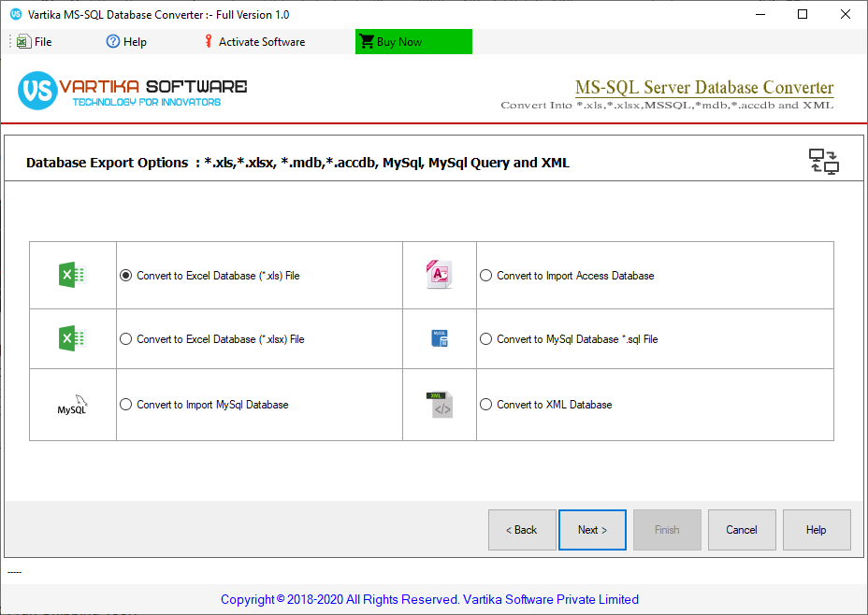The width and height of the screenshot is (868, 615).
Task: Click the Access database icon
Action: [x=440, y=274]
